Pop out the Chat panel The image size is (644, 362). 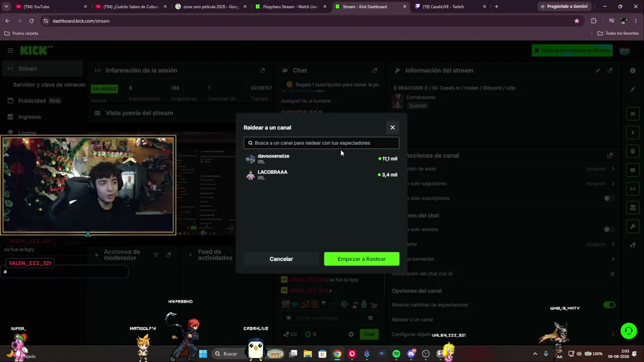pyautogui.click(x=374, y=70)
